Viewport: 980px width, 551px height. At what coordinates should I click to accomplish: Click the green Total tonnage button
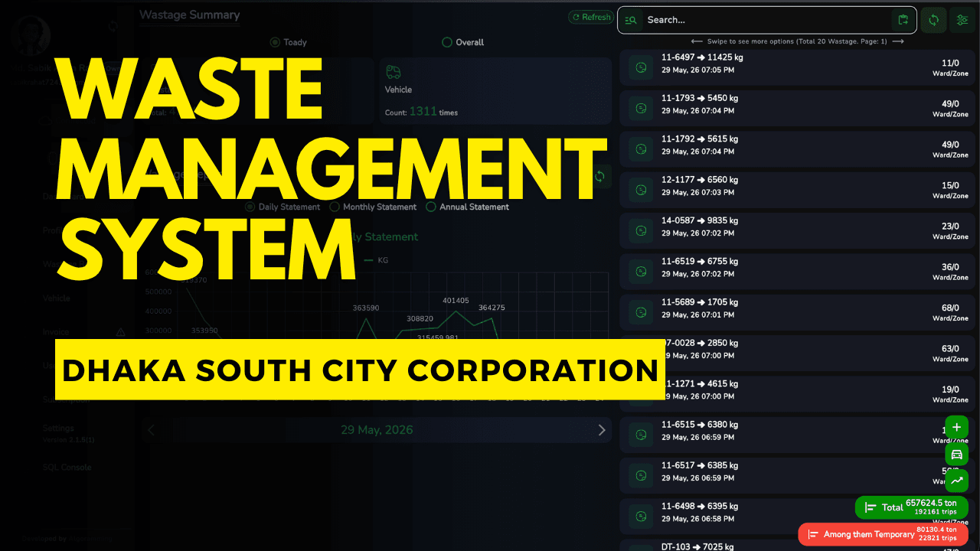(x=911, y=507)
